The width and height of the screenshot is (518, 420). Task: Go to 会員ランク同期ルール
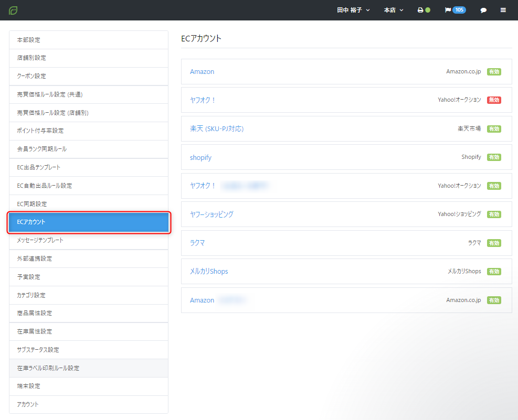coord(89,149)
